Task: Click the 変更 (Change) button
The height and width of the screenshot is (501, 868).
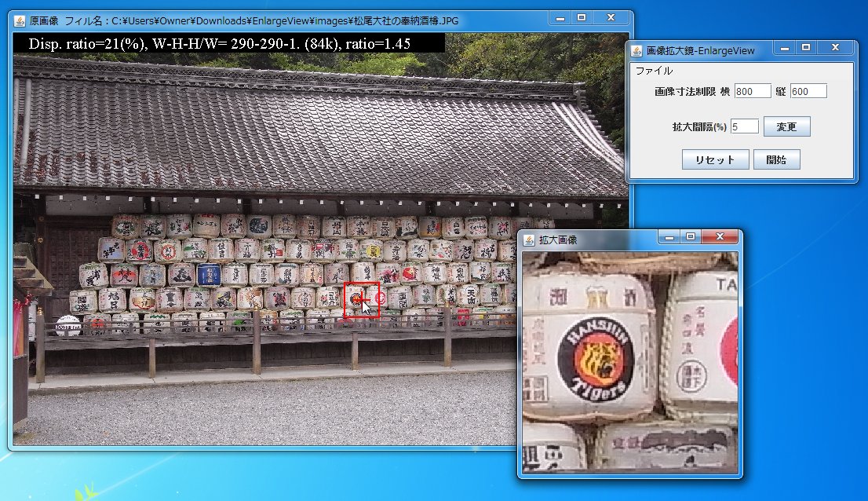Action: tap(786, 126)
